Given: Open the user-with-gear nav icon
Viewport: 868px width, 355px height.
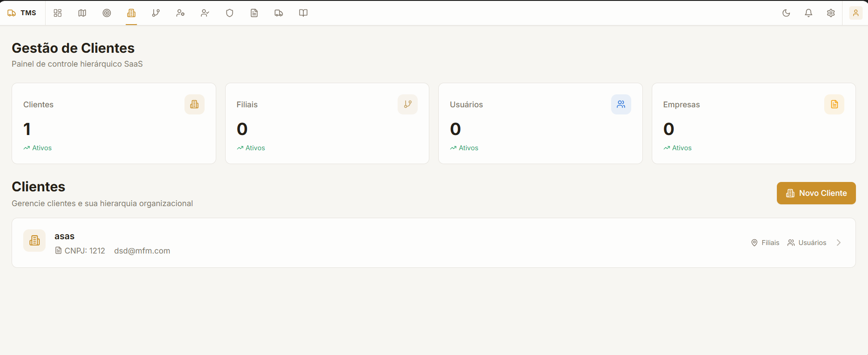Looking at the screenshot, I should click(x=180, y=13).
